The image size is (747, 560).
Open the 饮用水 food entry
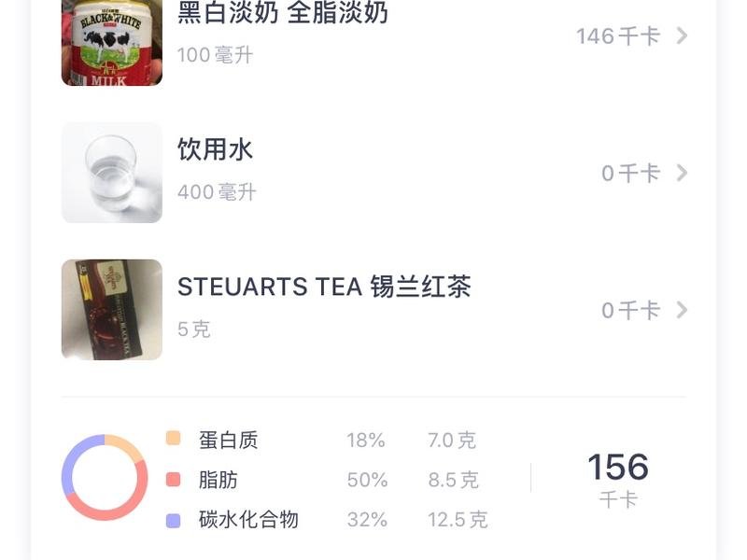(215, 149)
